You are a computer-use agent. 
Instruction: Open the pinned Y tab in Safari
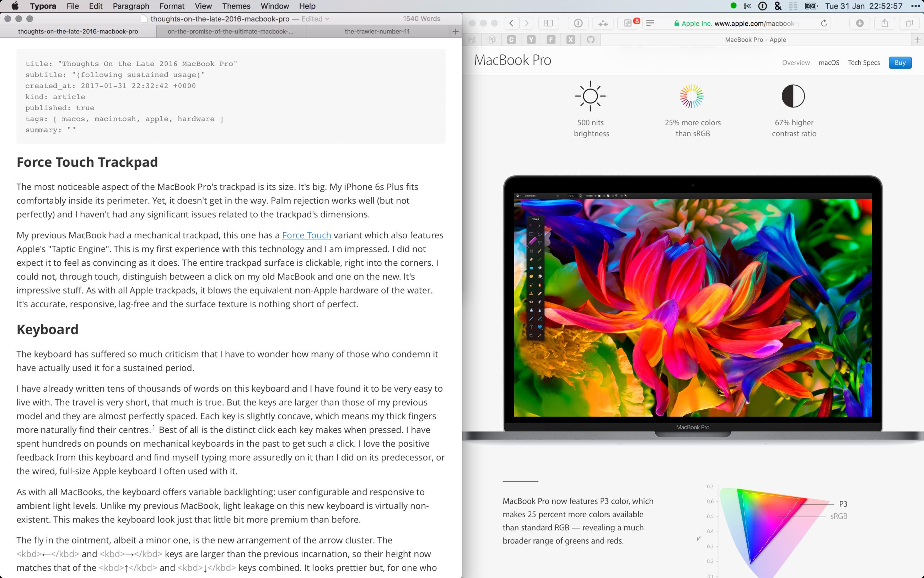(531, 39)
